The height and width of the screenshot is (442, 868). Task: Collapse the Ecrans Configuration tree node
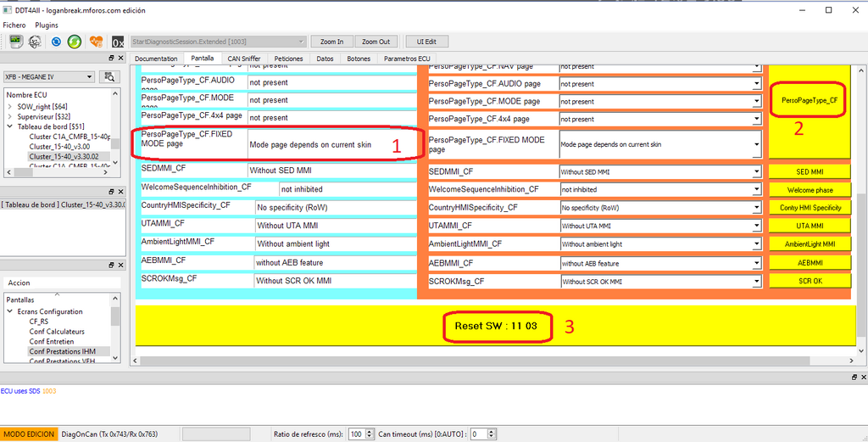coord(10,311)
